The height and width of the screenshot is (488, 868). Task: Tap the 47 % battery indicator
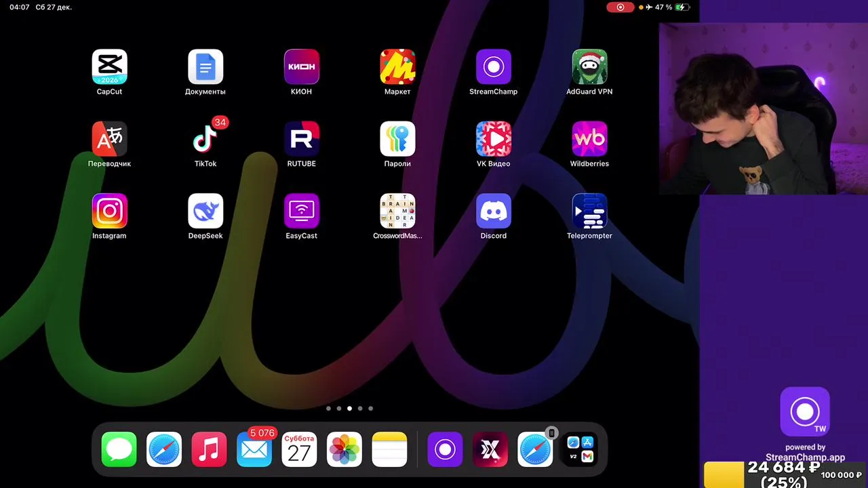[x=673, y=7]
